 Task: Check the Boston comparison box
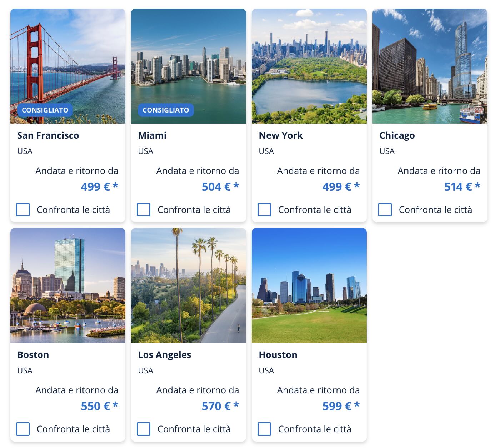[x=22, y=429]
